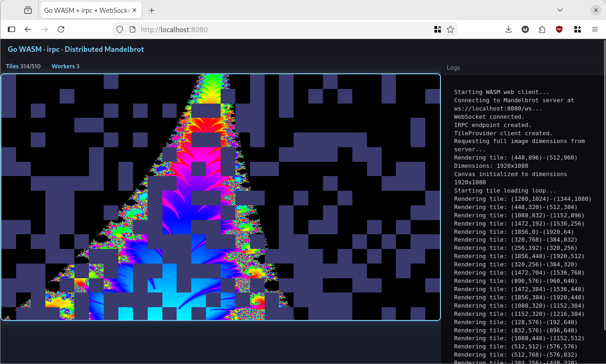606x364 pixels.
Task: Expand the list all tabs dropdown
Action: (x=560, y=10)
